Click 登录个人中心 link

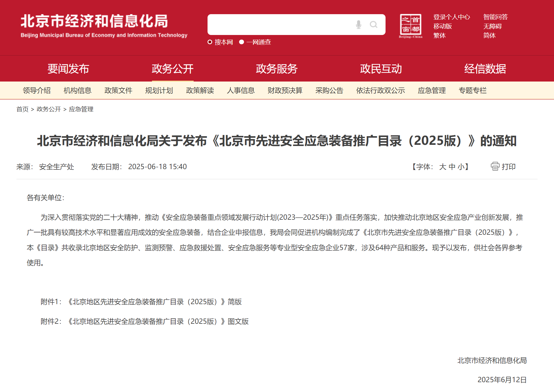[x=452, y=17]
